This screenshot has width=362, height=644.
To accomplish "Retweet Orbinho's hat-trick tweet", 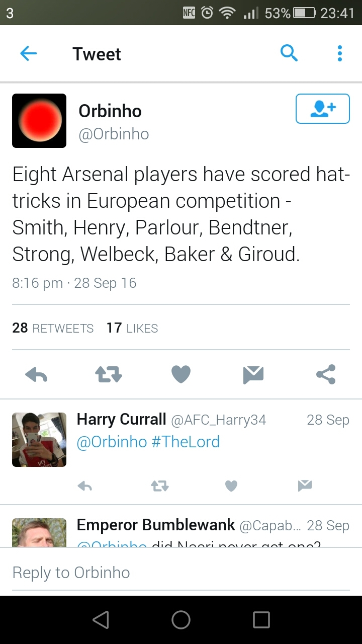I will coord(109,374).
